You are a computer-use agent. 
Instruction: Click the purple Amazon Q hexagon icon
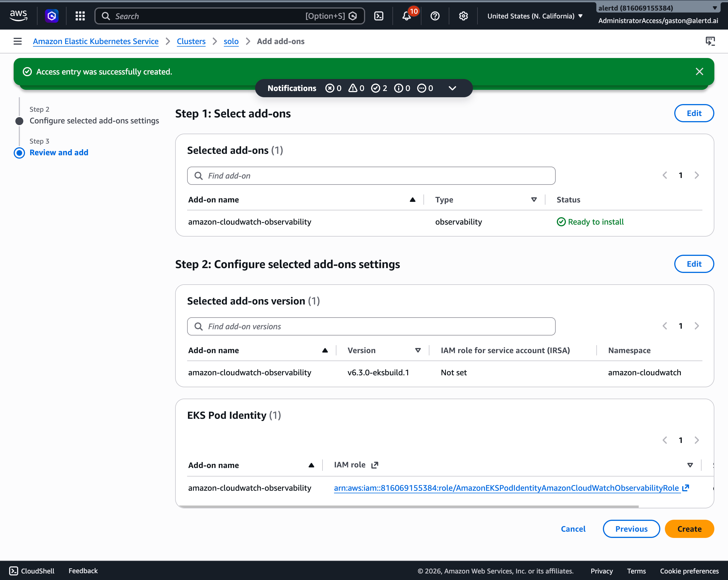[52, 16]
